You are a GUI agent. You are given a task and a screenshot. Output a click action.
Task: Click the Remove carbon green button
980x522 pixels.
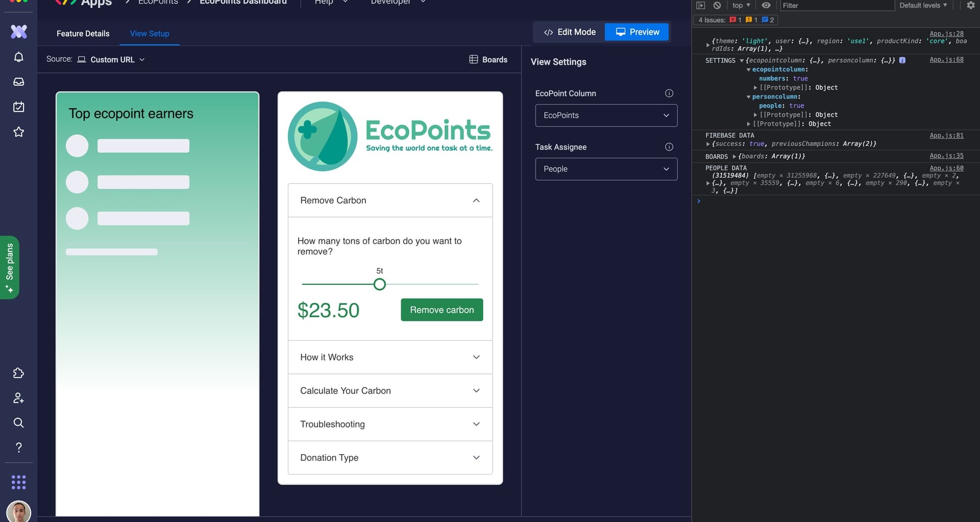click(x=442, y=310)
